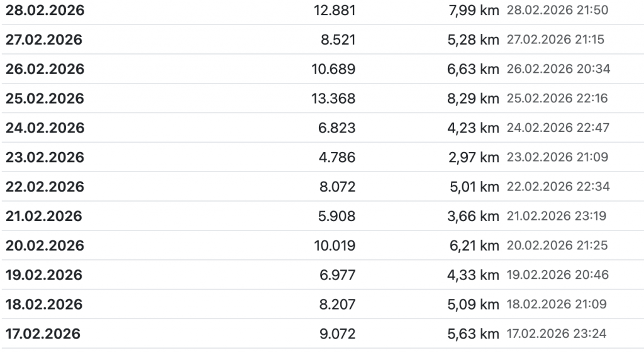644x353 pixels.
Task: Select the 13.368 step count
Action: click(x=333, y=99)
